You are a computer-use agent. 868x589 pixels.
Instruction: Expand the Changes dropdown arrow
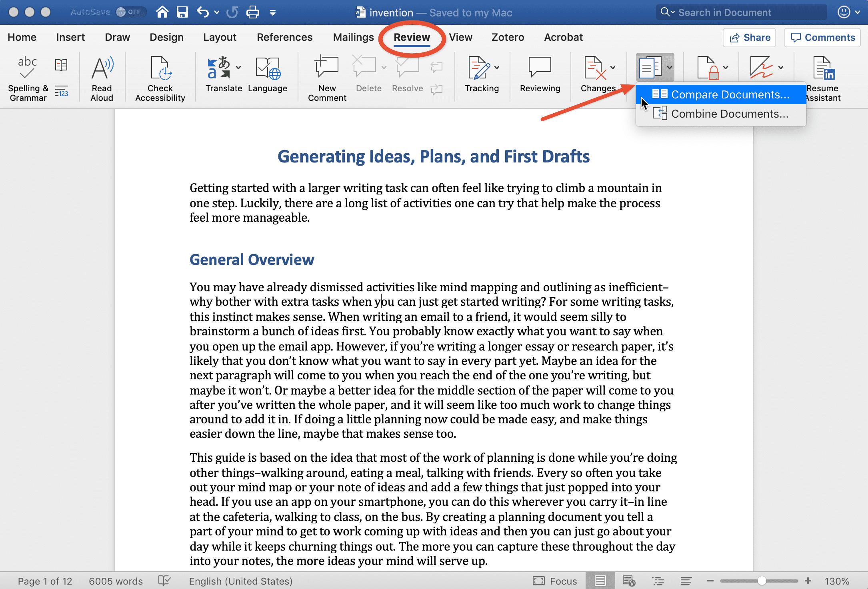tap(613, 68)
